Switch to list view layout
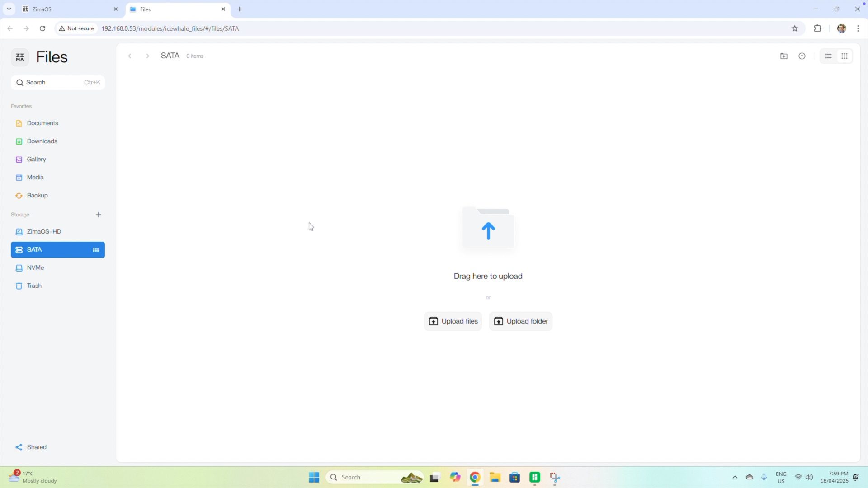This screenshot has width=868, height=488. pyautogui.click(x=828, y=56)
